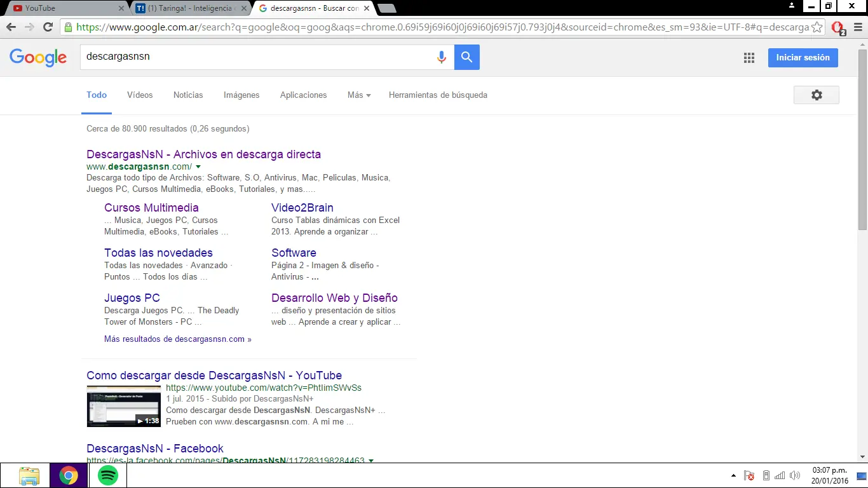Select the Imágenes results tab

coord(241,95)
